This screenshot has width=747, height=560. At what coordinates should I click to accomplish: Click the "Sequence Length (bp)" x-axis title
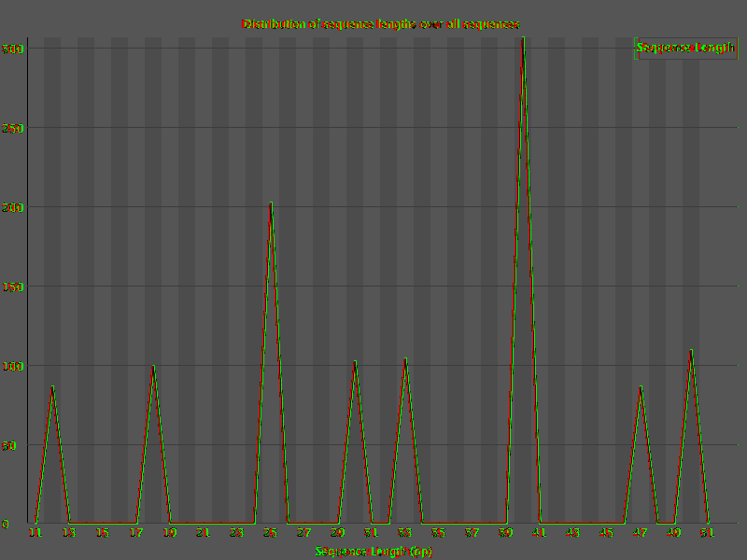tap(374, 551)
